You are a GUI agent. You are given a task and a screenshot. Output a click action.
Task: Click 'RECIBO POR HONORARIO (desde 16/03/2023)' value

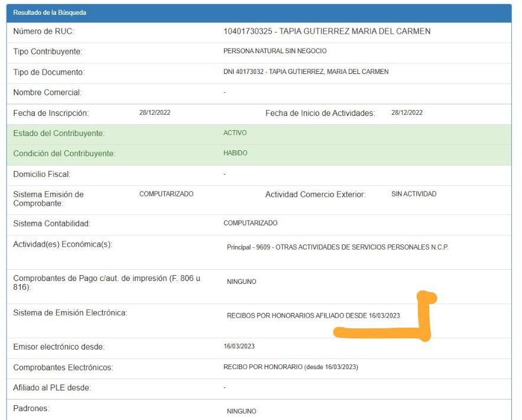(290, 367)
